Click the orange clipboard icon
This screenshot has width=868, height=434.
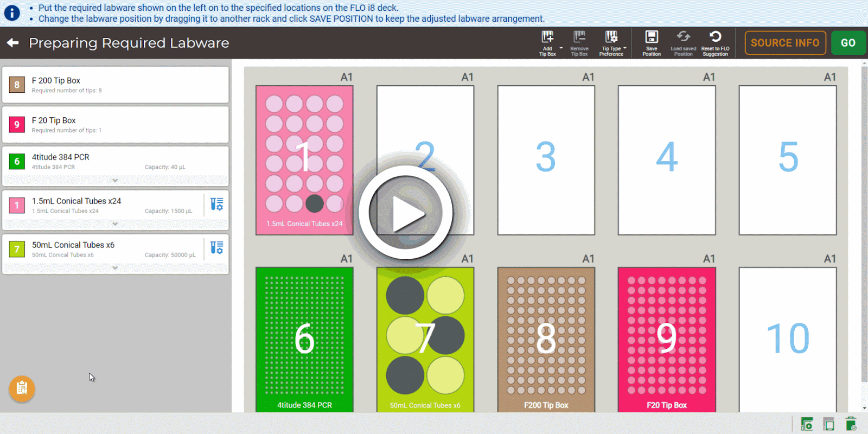[22, 388]
